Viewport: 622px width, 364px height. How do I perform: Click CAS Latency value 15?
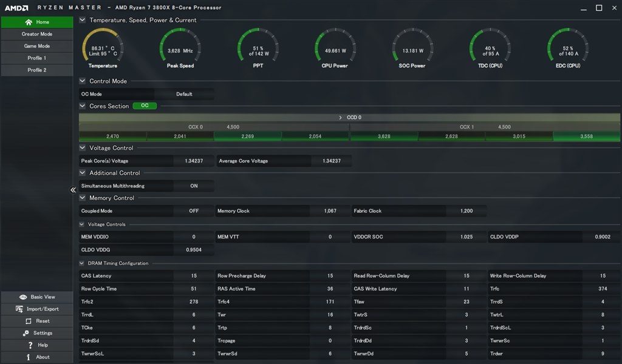click(194, 275)
